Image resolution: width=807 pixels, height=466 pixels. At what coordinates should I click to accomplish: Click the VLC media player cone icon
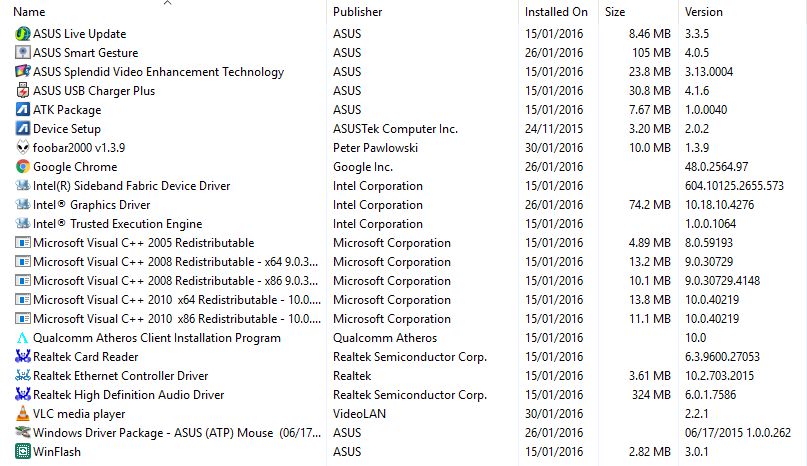[23, 413]
